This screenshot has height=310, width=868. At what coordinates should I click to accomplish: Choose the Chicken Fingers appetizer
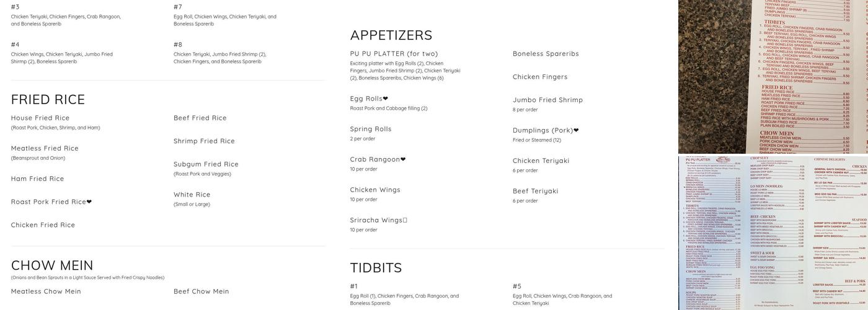[540, 77]
